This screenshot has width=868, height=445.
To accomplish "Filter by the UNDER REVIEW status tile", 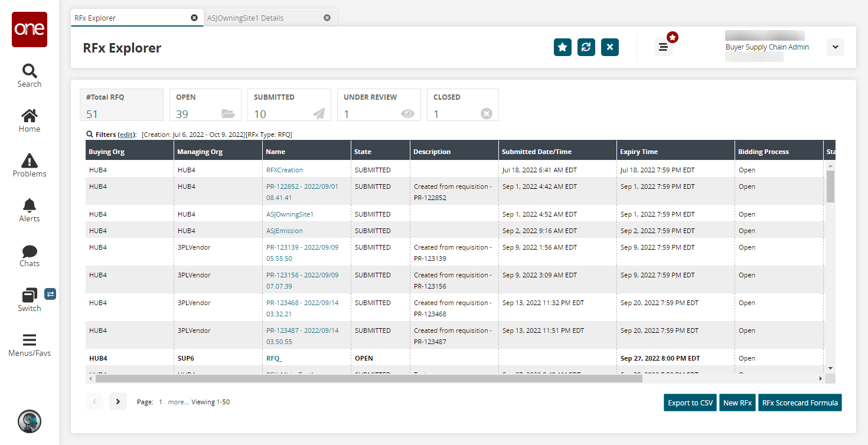I will click(x=378, y=105).
